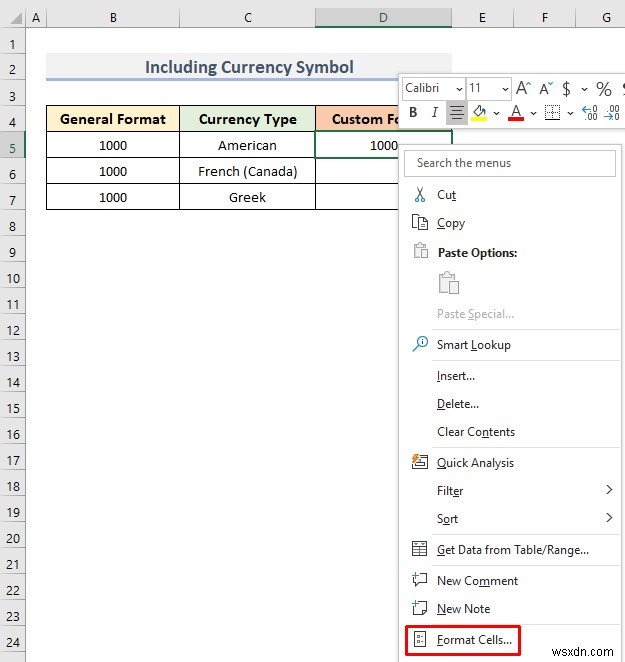Click the Including Currency Symbol title
Screen dimensions: 625x662
coord(249,67)
